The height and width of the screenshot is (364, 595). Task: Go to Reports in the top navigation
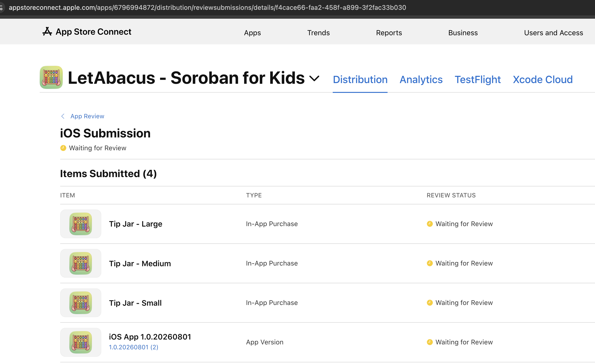click(x=389, y=33)
